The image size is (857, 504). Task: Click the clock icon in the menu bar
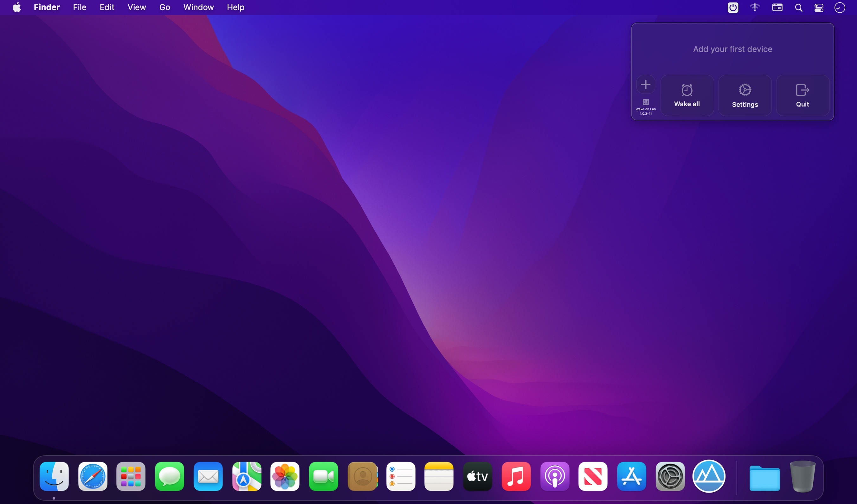tap(840, 8)
